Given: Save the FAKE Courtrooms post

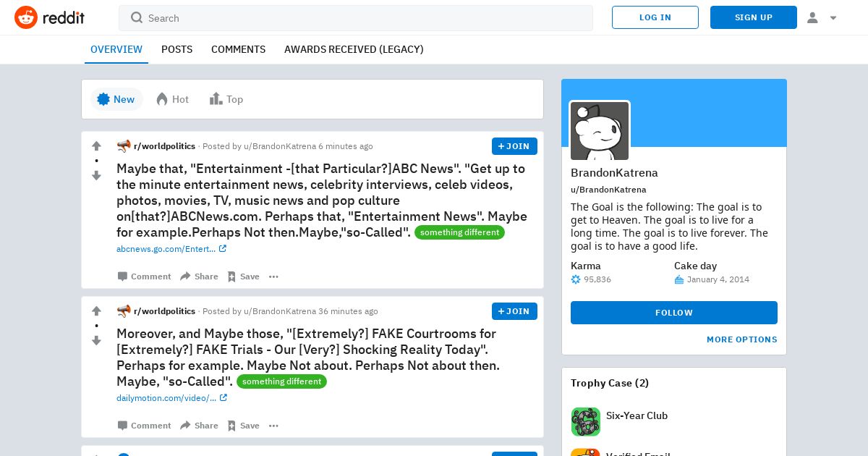Looking at the screenshot, I should click(243, 426).
